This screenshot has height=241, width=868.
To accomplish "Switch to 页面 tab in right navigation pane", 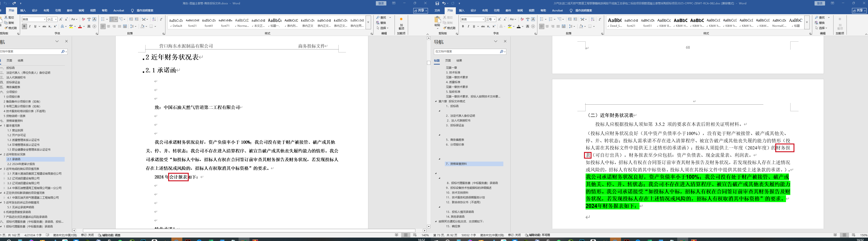I will [x=448, y=60].
